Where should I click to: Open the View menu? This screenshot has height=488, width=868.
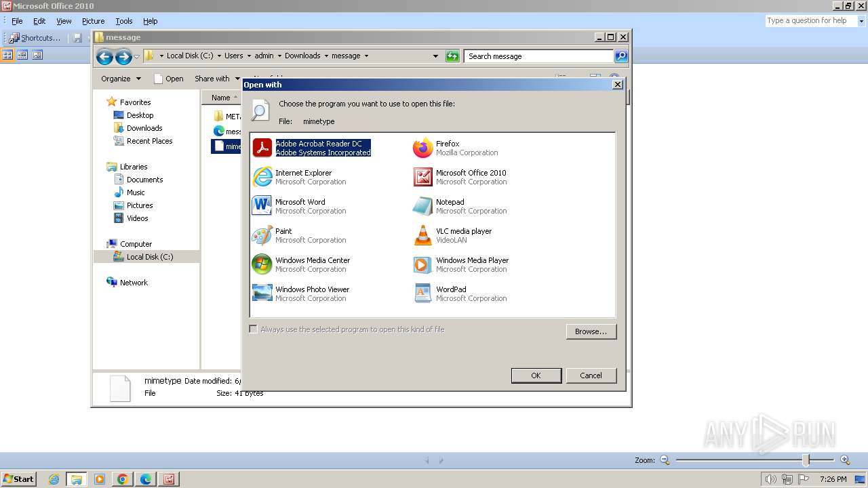[x=64, y=21]
